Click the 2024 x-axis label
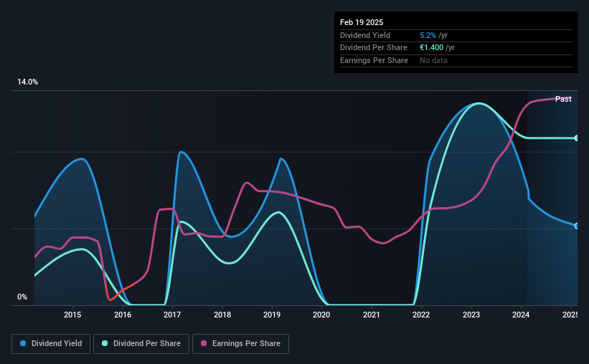This screenshot has width=589, height=364. 521,315
